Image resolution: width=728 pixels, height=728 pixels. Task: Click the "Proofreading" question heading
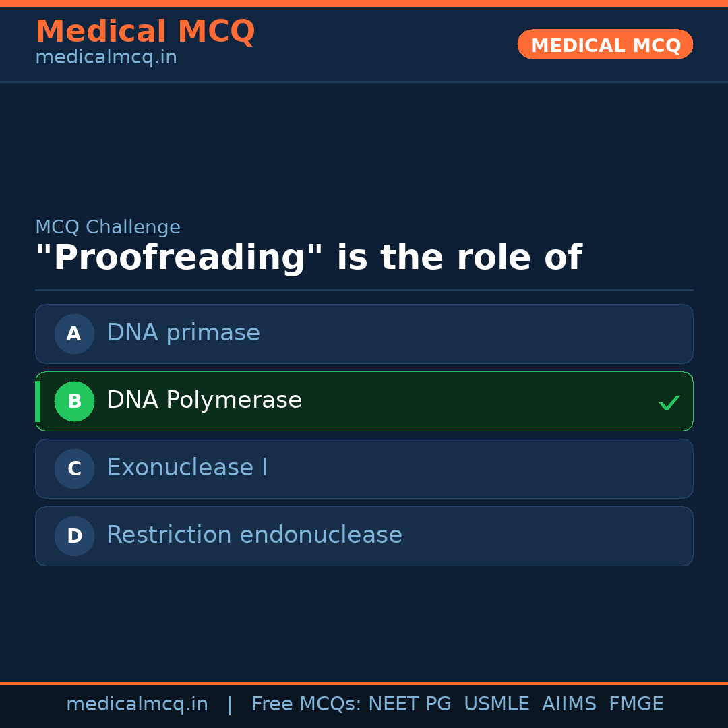tap(308, 258)
